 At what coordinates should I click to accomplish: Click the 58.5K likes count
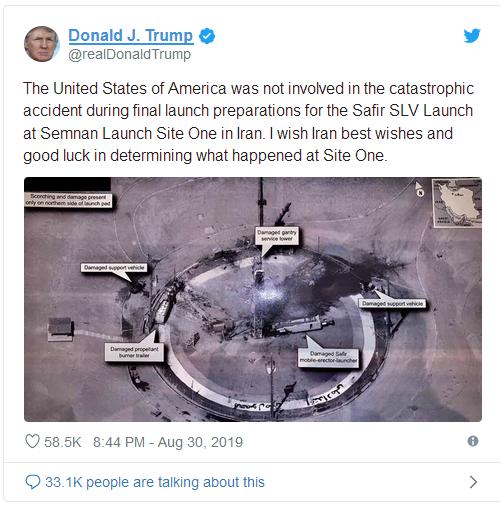pos(63,442)
